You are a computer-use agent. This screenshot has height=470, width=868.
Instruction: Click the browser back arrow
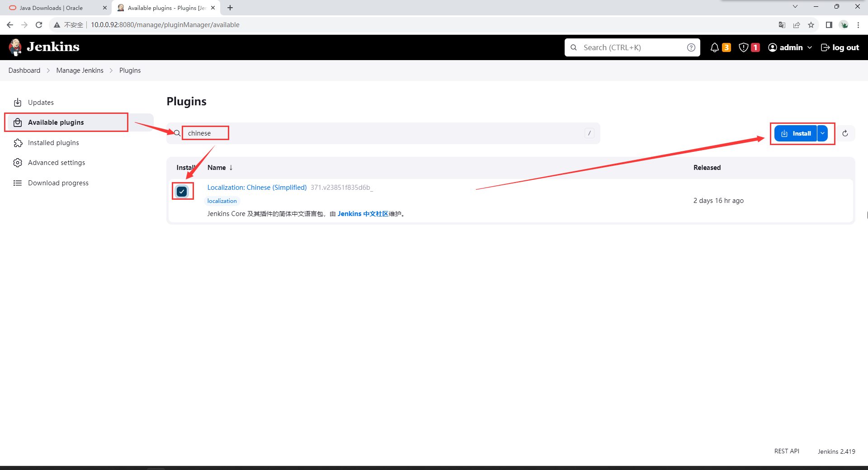[x=10, y=25]
